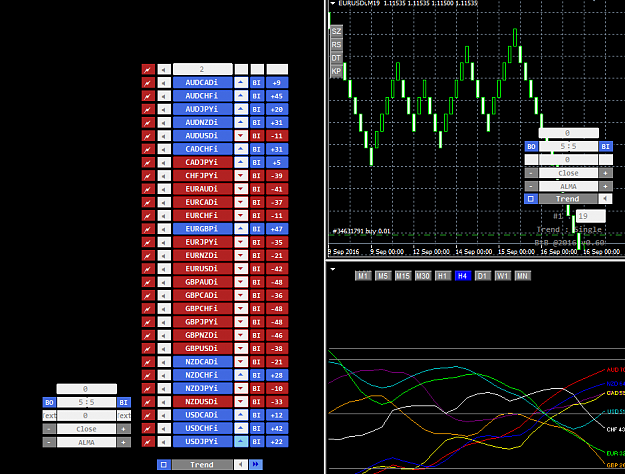Click the double-arrow forward button beside Trend
This screenshot has height=474, width=625.
(x=256, y=464)
